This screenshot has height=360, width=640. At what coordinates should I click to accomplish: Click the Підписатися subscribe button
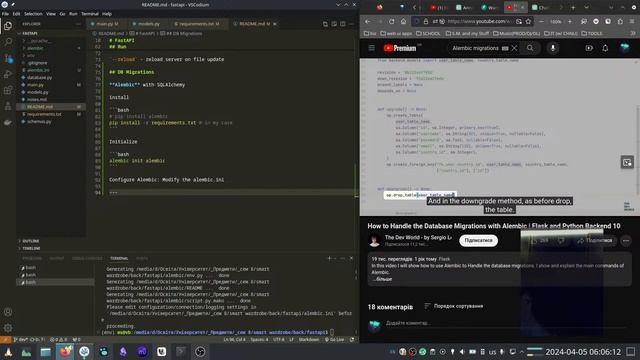click(x=478, y=240)
